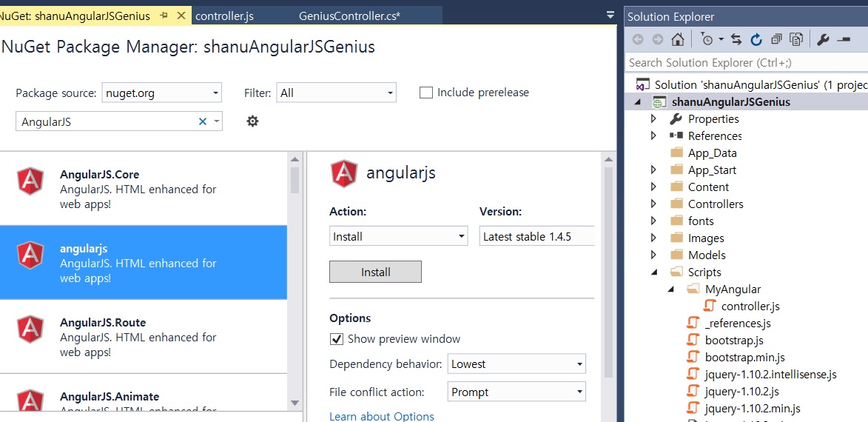
Task: Toggle Show All Files icon
Action: click(796, 39)
